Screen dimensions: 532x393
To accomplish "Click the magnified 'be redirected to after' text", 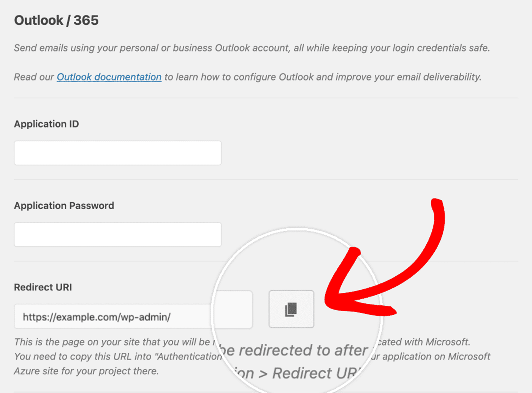I will pyautogui.click(x=294, y=350).
